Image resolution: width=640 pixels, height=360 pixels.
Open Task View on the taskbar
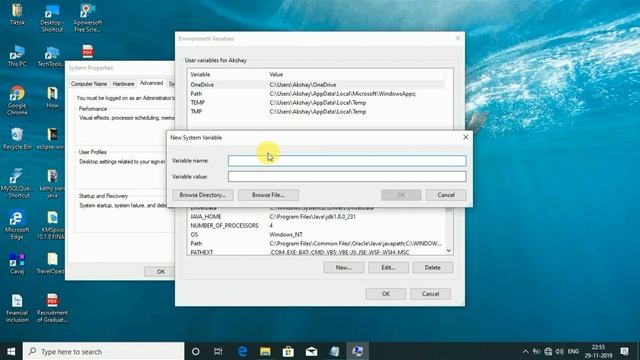coord(218,351)
